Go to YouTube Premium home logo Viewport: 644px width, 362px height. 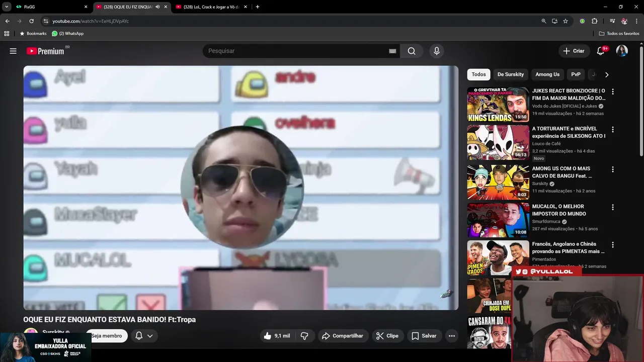coord(46,51)
